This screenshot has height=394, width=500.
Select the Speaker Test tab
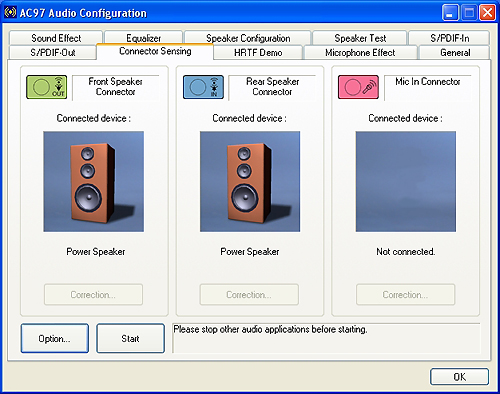[360, 38]
